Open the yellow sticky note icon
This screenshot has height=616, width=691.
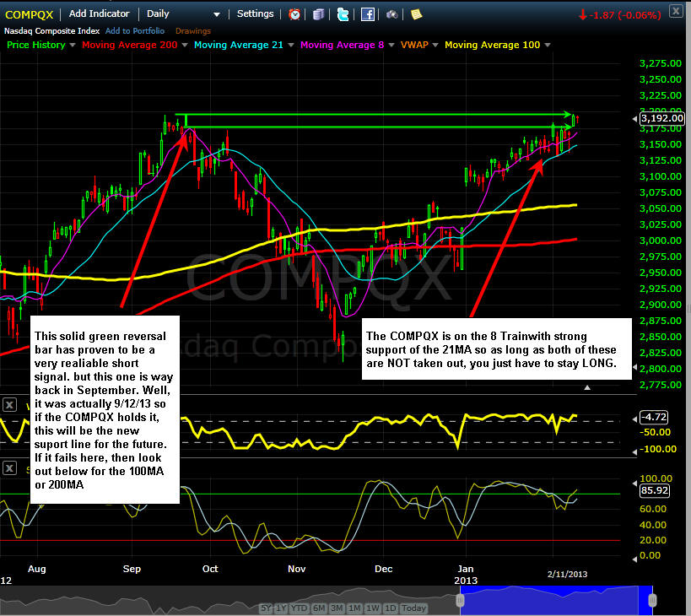(x=416, y=14)
